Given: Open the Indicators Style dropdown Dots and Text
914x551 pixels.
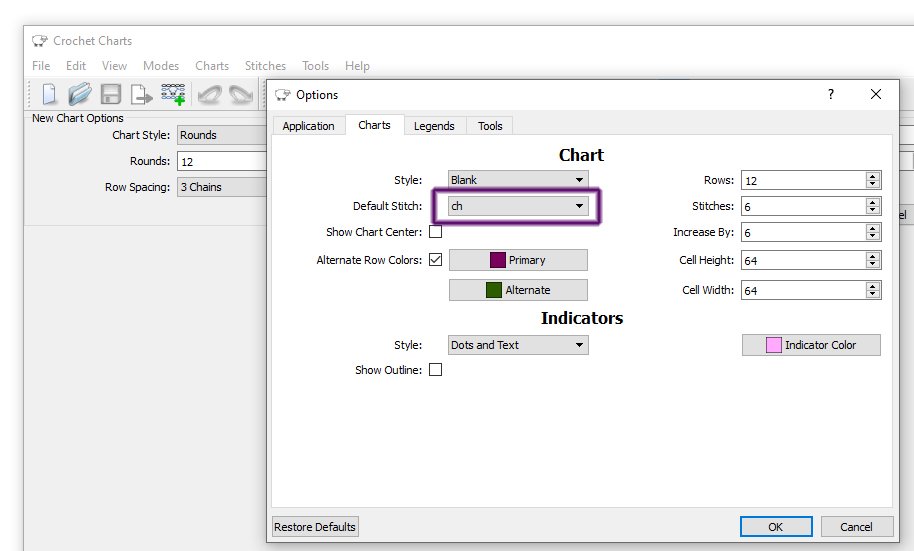Looking at the screenshot, I should [518, 345].
